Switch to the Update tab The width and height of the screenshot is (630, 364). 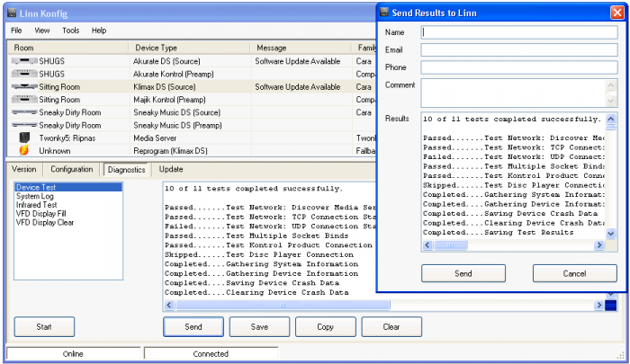coord(171,169)
